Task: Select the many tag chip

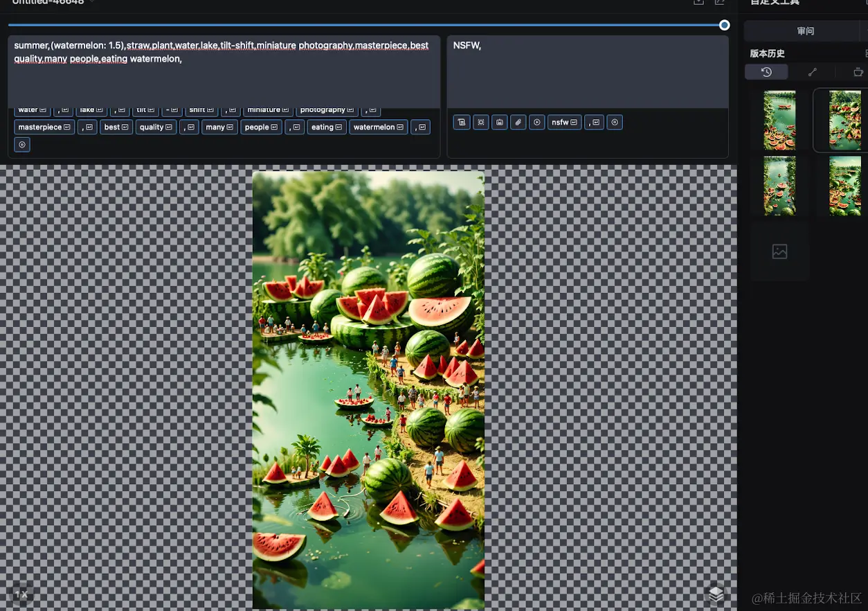Action: tap(219, 127)
